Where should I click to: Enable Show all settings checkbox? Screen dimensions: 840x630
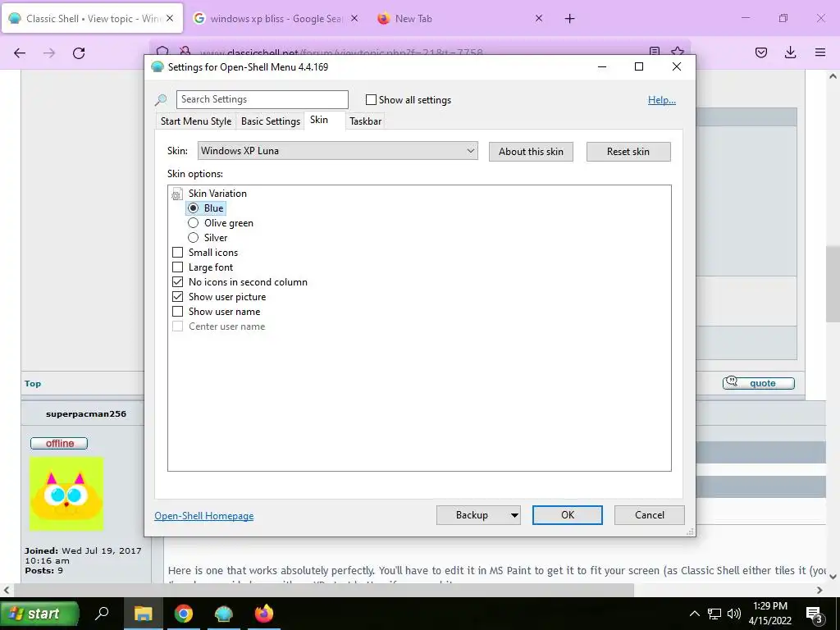371,99
